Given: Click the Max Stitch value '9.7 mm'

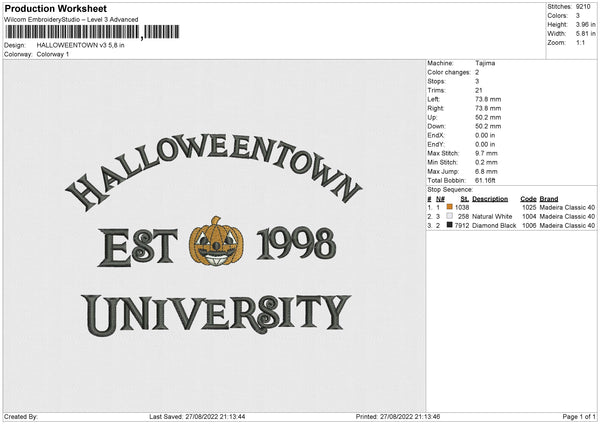Looking at the screenshot, I should click(x=486, y=153).
